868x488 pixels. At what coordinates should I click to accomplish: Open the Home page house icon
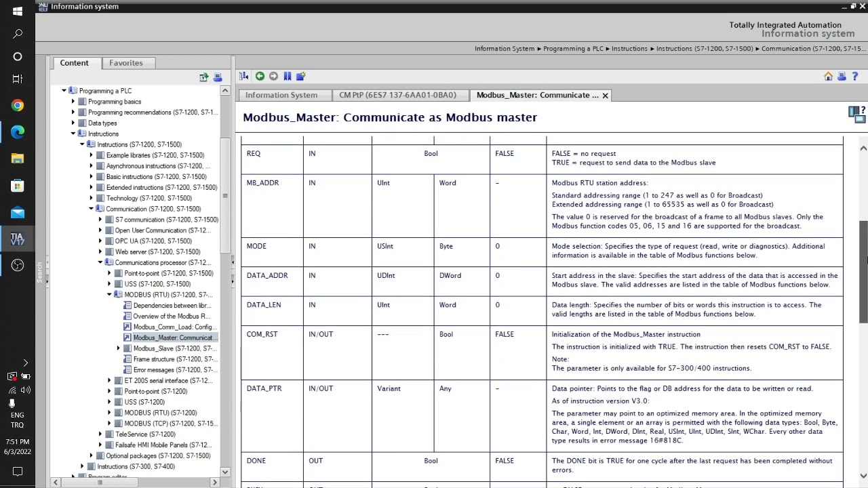coord(828,77)
